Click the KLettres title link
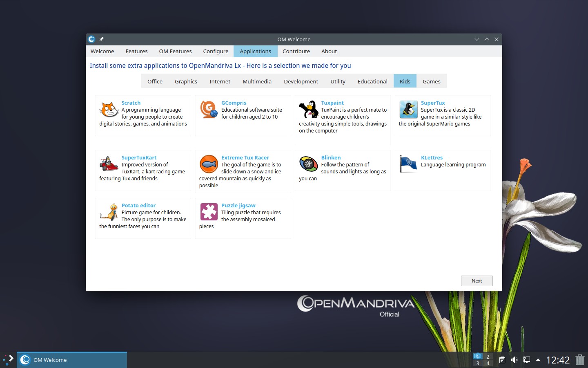588x368 pixels. [x=432, y=158]
